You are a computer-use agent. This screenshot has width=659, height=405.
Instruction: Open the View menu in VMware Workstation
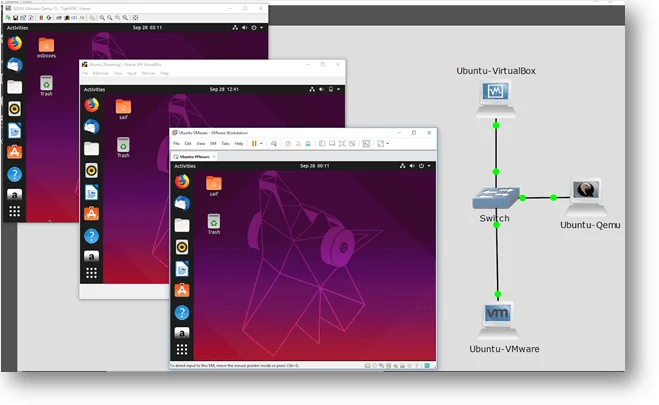click(201, 144)
